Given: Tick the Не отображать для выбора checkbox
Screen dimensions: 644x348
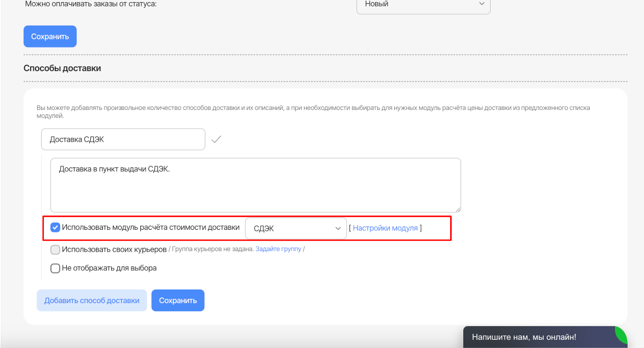Looking at the screenshot, I should tap(55, 268).
